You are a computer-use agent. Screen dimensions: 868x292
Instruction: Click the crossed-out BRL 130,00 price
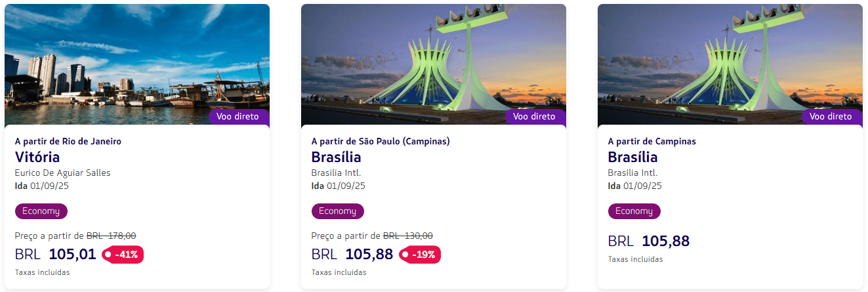coord(408,236)
